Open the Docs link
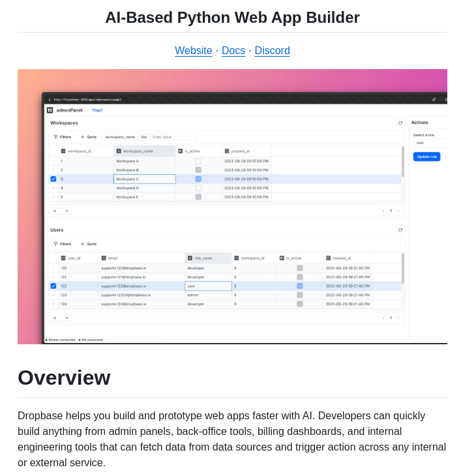Image resolution: width=461 pixels, height=476 pixels. pyautogui.click(x=233, y=51)
